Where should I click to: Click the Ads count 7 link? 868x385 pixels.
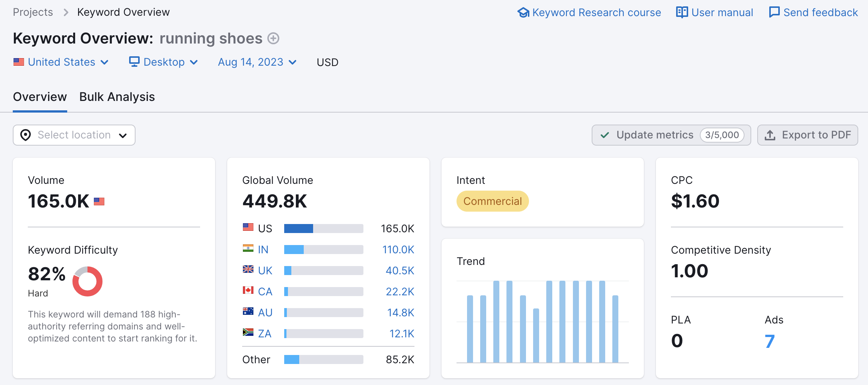point(770,341)
